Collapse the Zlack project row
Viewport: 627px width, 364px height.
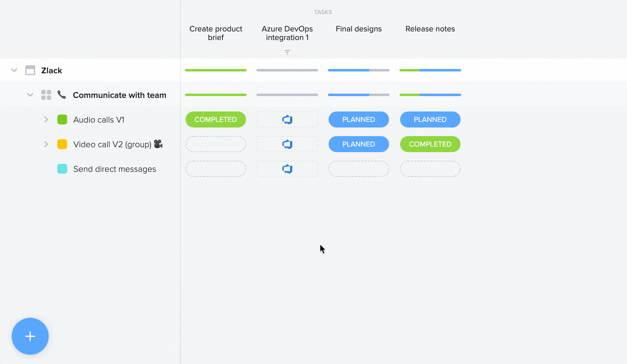coord(14,70)
